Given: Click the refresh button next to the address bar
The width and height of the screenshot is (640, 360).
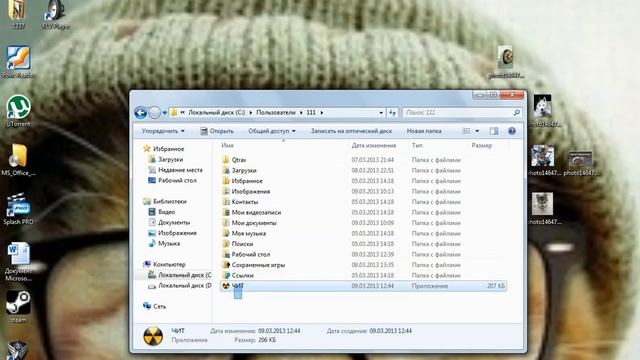Looking at the screenshot, I should coord(392,113).
